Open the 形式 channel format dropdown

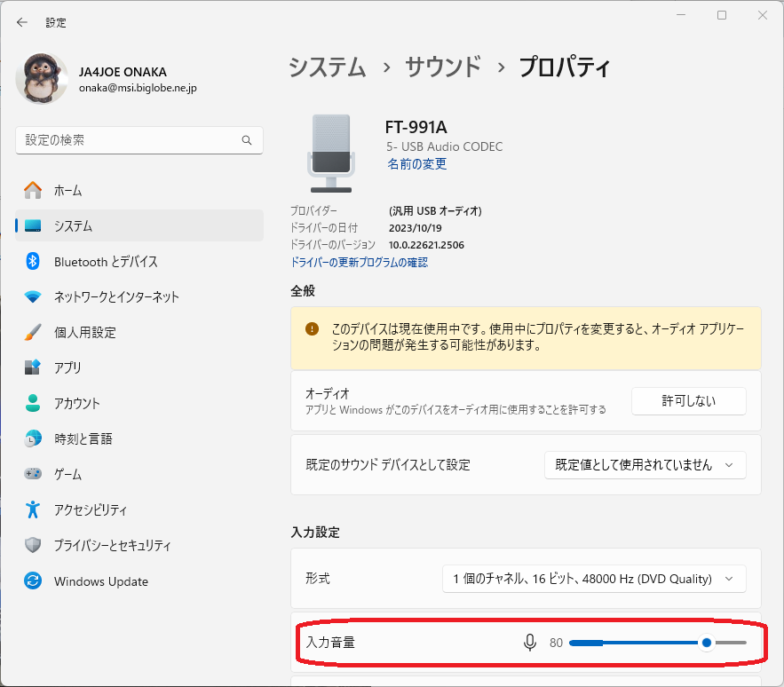point(594,579)
